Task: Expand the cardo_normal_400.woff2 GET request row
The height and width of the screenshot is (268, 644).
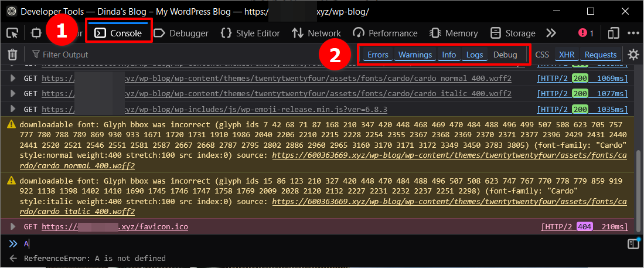Action: (13, 78)
